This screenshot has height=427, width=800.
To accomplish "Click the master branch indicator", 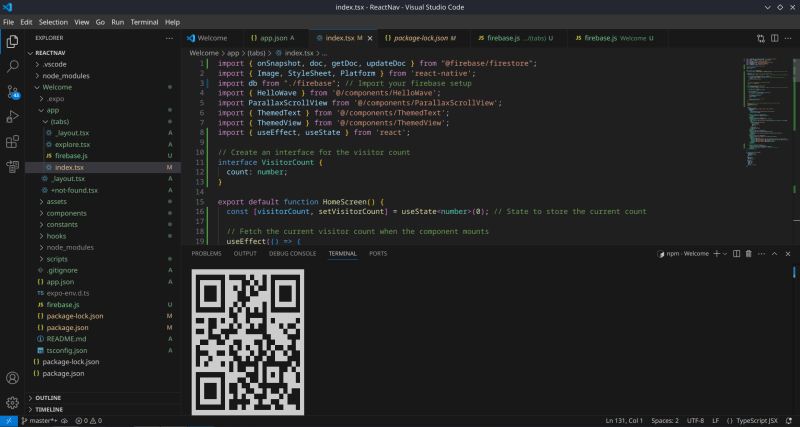I will [x=39, y=421].
